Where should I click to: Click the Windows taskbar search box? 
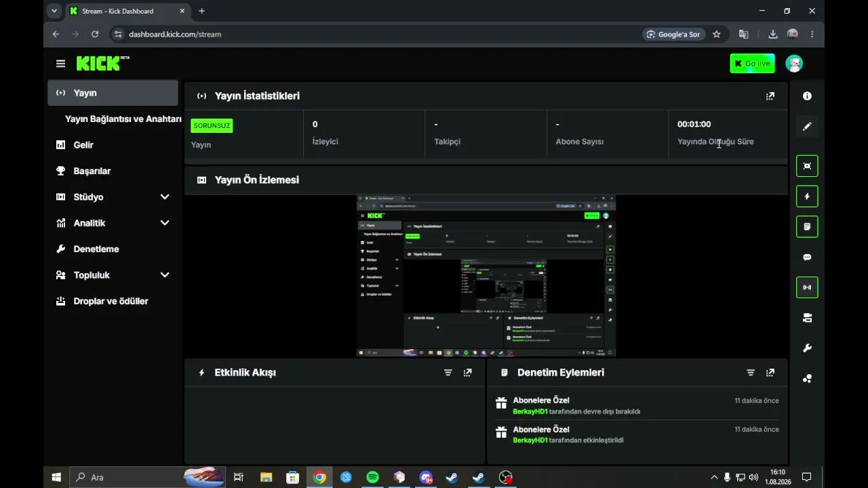coord(148,477)
